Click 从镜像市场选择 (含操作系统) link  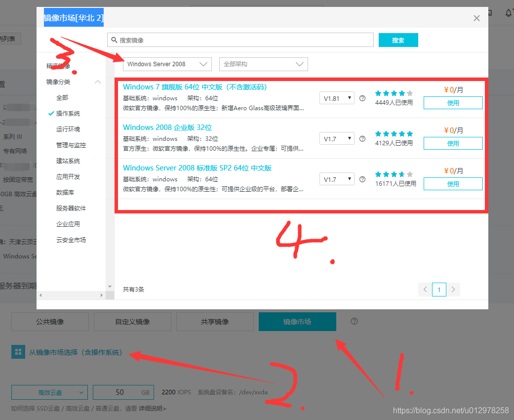pos(76,352)
